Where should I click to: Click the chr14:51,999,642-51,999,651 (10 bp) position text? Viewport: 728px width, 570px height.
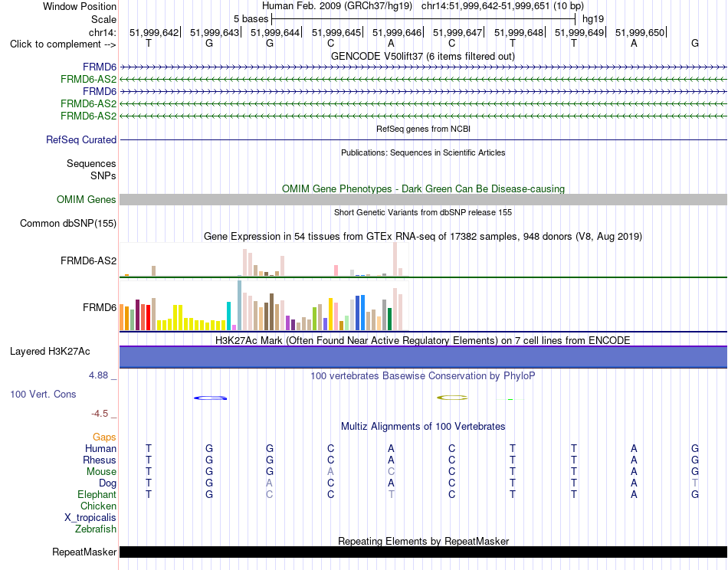pyautogui.click(x=503, y=6)
